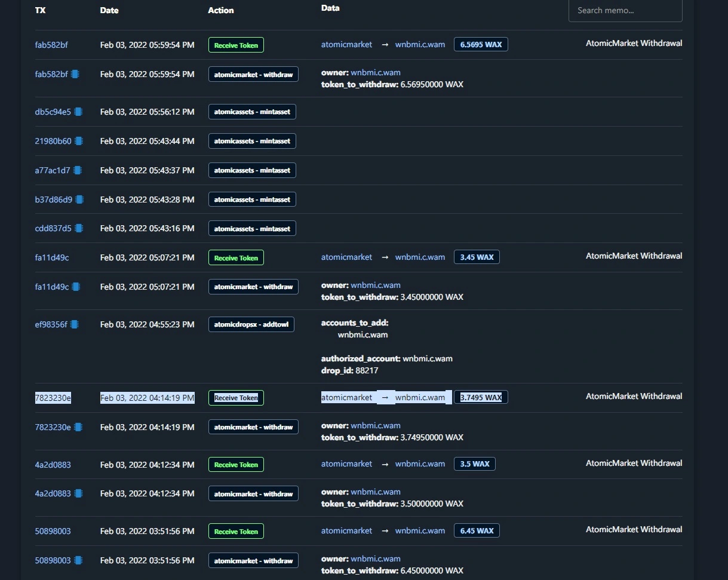Click Receive Token badge at 05:59:54 PM
This screenshot has height=580, width=728.
[236, 45]
